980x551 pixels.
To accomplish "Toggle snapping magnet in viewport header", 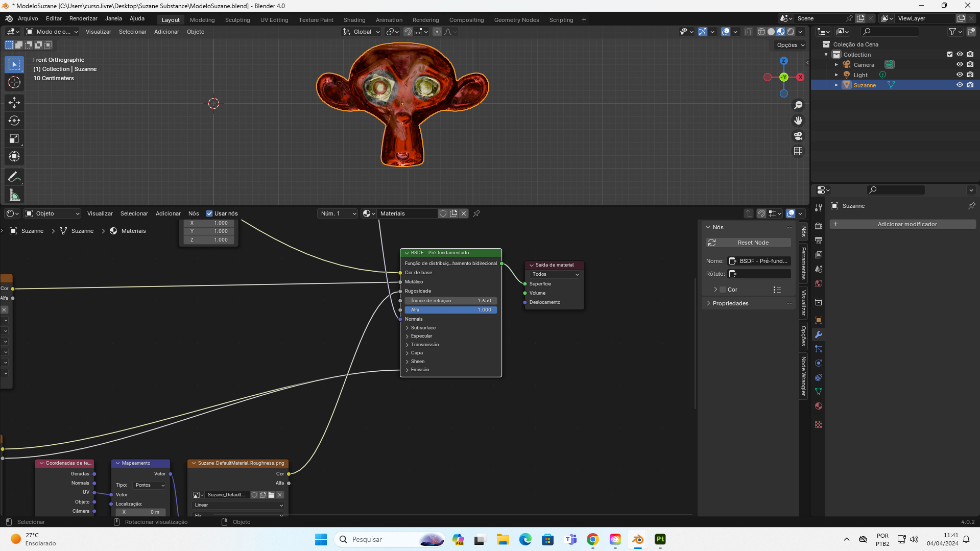I will [408, 32].
